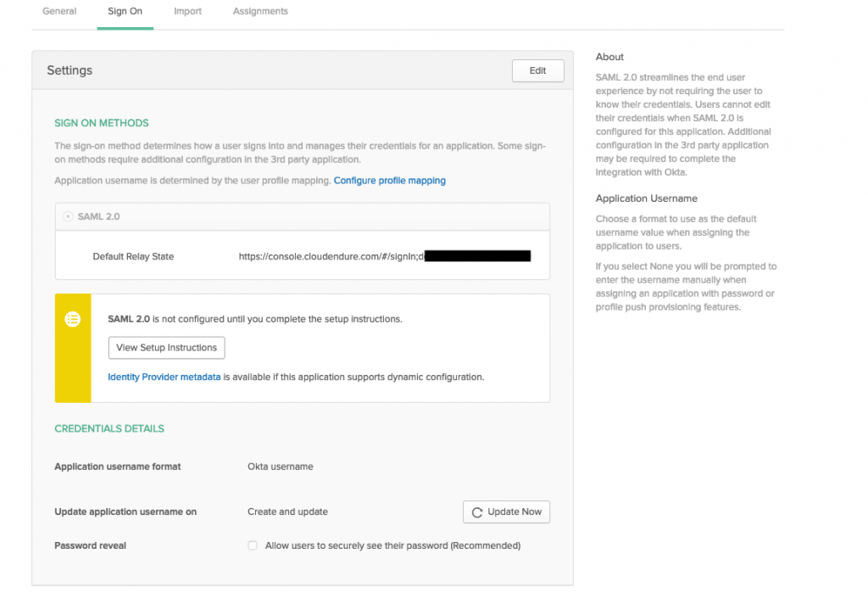This screenshot has width=868, height=609.
Task: Open the Import tab
Action: 187,11
